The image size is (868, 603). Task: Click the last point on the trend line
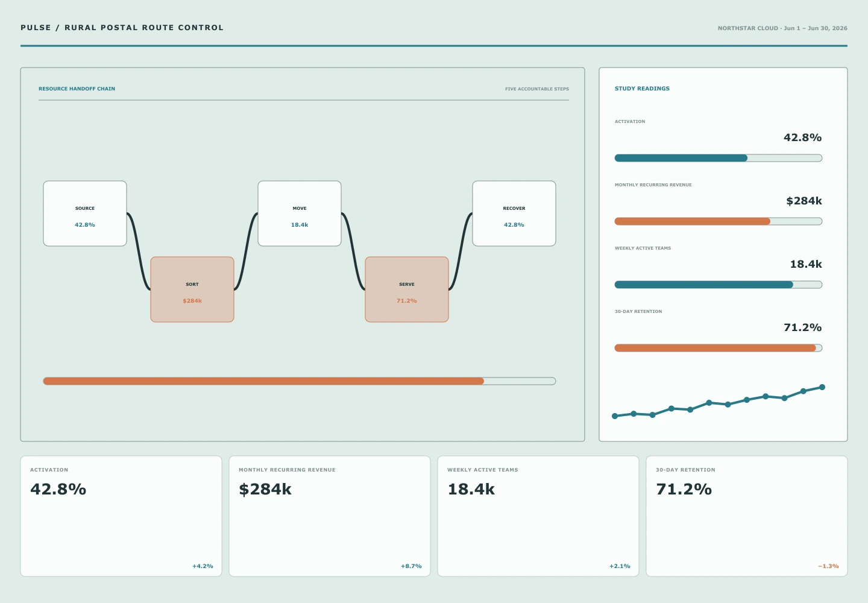(822, 387)
